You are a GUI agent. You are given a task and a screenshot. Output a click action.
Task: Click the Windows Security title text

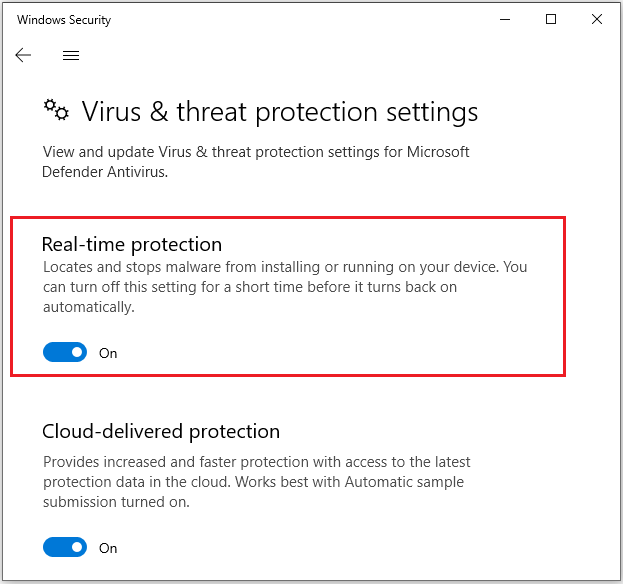pos(64,20)
